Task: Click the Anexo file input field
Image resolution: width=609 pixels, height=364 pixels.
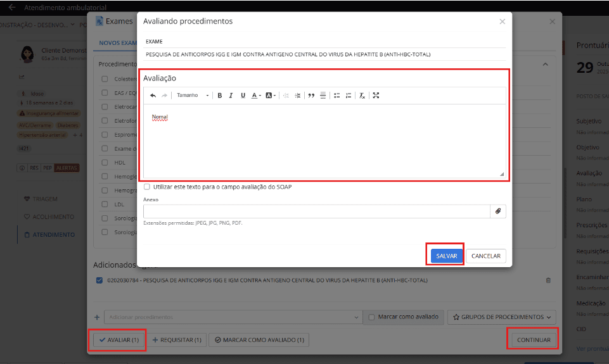Action: tap(316, 211)
